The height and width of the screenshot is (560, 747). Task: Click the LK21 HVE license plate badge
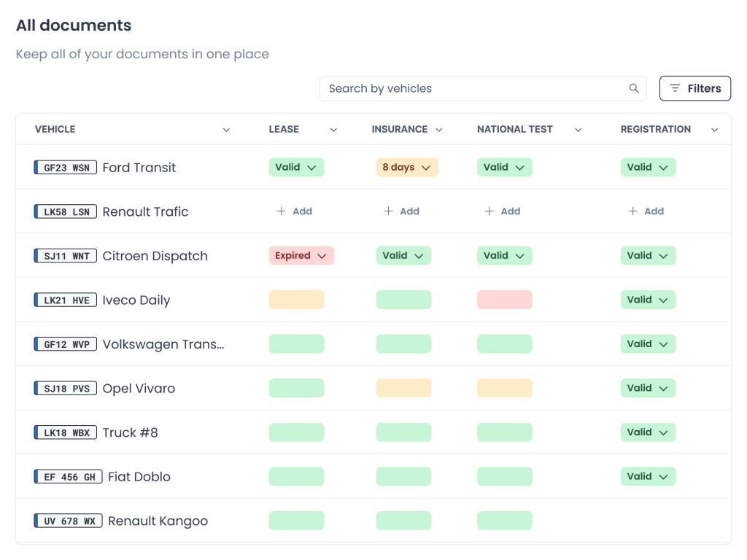[x=66, y=300]
